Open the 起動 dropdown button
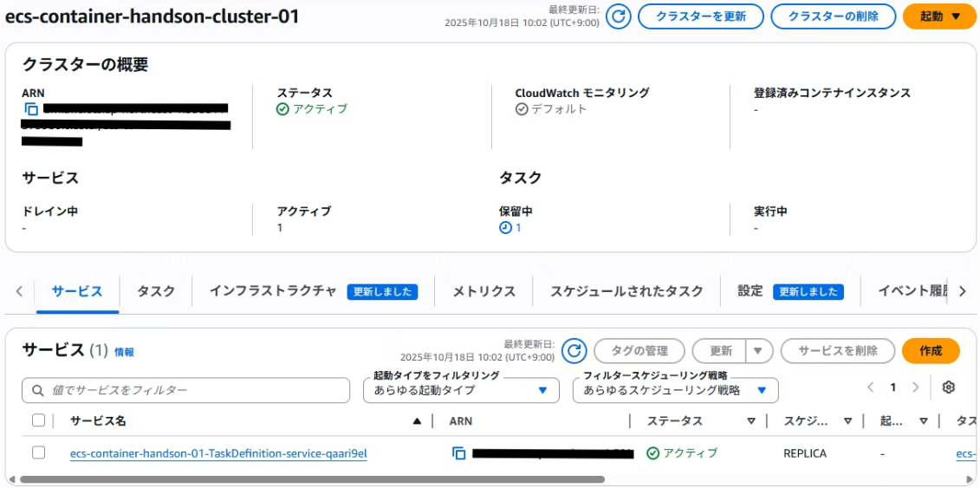 939,16
